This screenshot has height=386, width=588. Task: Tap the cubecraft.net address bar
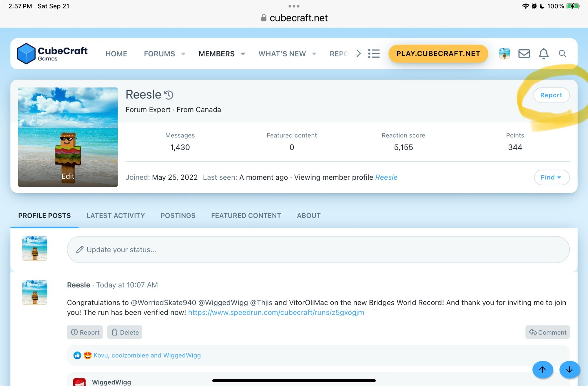tap(294, 18)
